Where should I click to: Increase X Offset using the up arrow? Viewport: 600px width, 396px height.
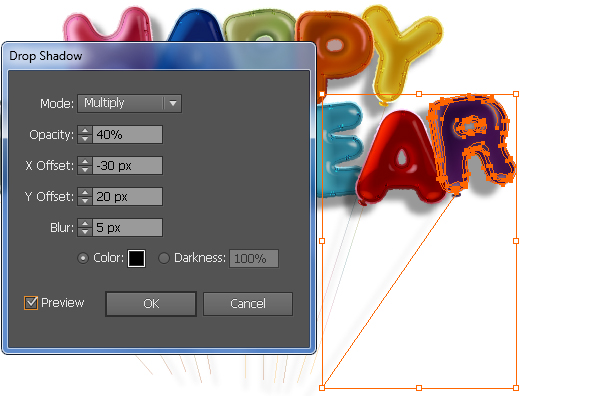click(x=85, y=161)
